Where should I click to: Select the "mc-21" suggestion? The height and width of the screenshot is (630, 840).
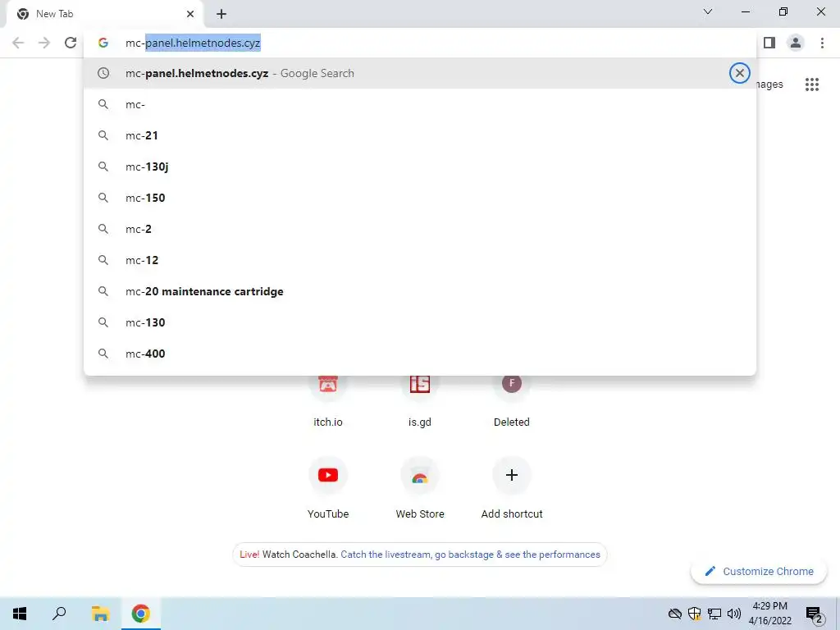420,135
